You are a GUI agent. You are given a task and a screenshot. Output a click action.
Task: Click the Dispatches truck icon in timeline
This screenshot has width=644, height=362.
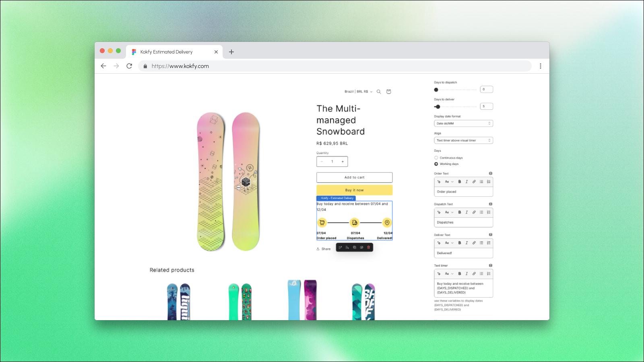(x=355, y=222)
